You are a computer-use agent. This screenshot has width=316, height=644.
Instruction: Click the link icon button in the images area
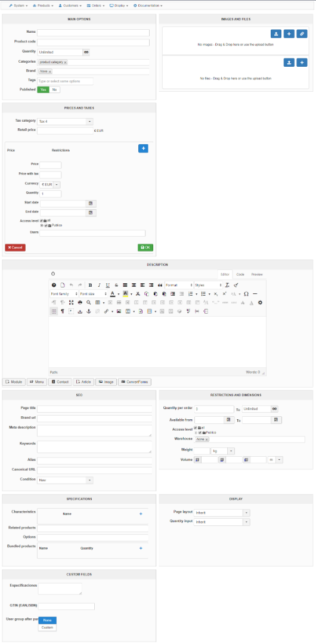[x=302, y=33]
